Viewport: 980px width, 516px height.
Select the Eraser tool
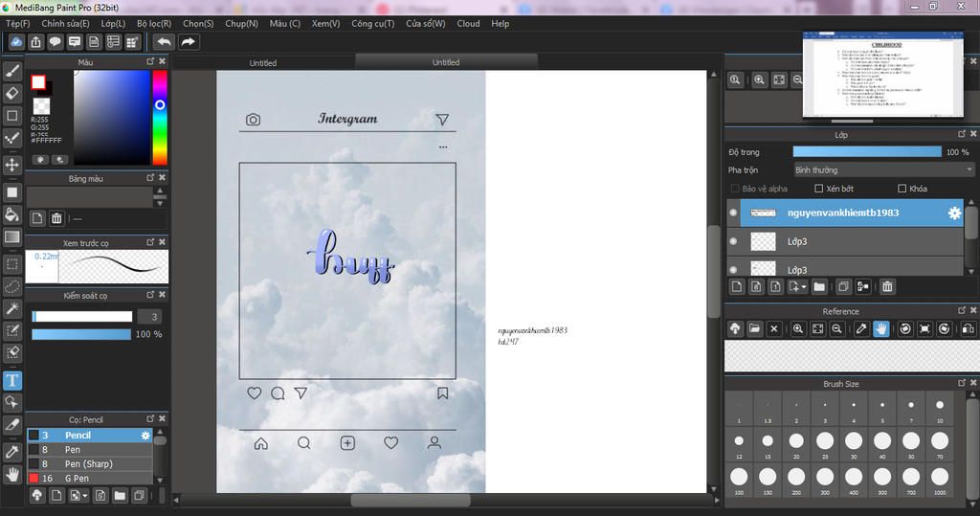[x=11, y=93]
